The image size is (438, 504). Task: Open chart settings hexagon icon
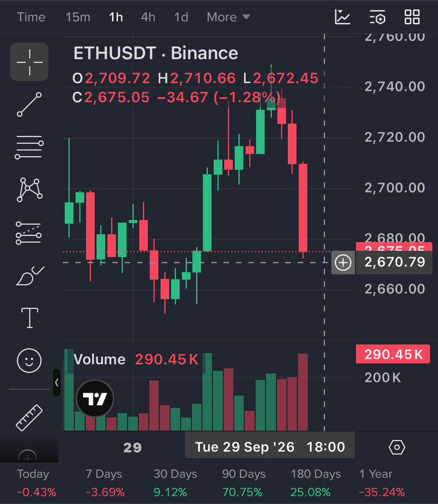(397, 447)
